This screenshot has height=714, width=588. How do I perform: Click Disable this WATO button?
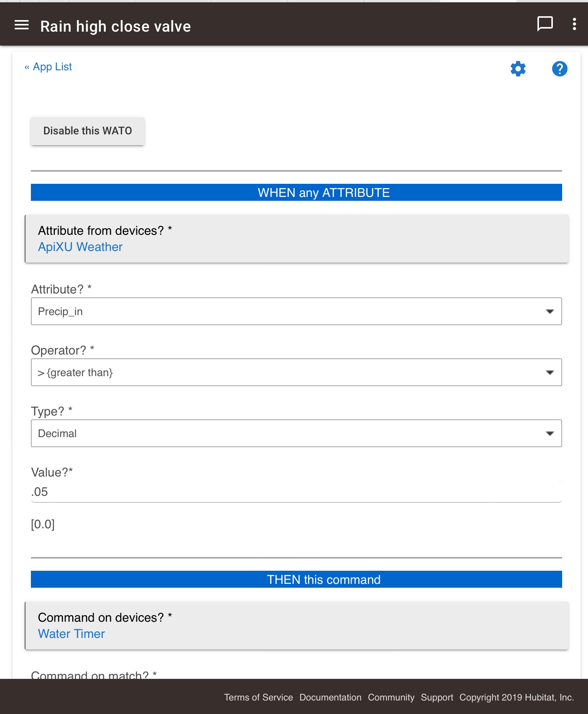(x=88, y=131)
